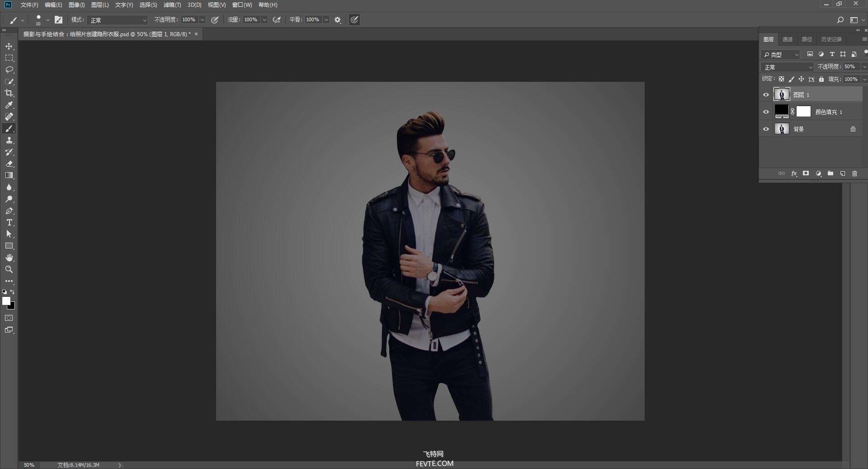Select the Move tool
Image resolution: width=868 pixels, height=469 pixels.
tap(9, 47)
